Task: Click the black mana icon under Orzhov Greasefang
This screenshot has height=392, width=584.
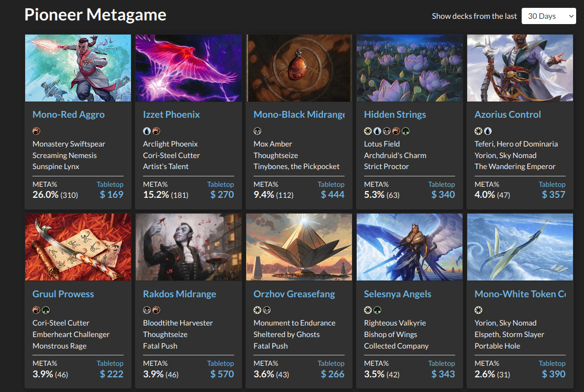Action: [267, 310]
